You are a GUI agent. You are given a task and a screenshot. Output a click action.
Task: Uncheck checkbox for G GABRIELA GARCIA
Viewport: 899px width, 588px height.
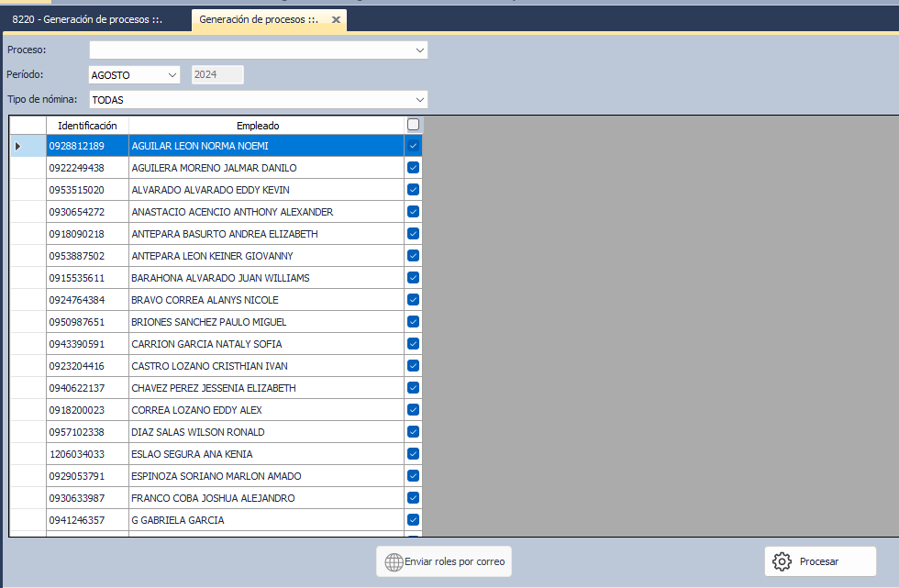pyautogui.click(x=413, y=520)
